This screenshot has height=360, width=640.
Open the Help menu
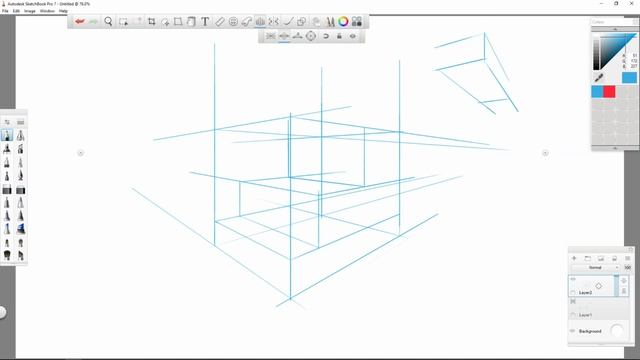click(63, 11)
